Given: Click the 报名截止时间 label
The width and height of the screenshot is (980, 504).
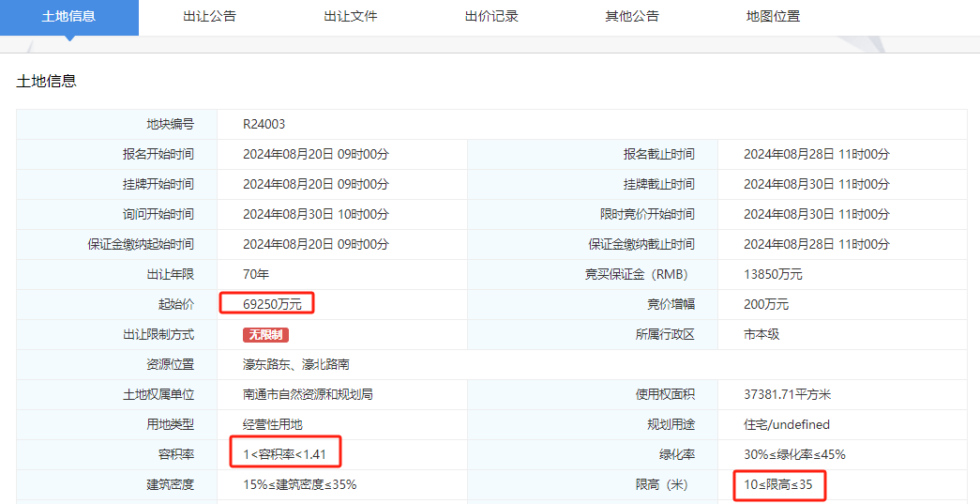Looking at the screenshot, I should [658, 155].
